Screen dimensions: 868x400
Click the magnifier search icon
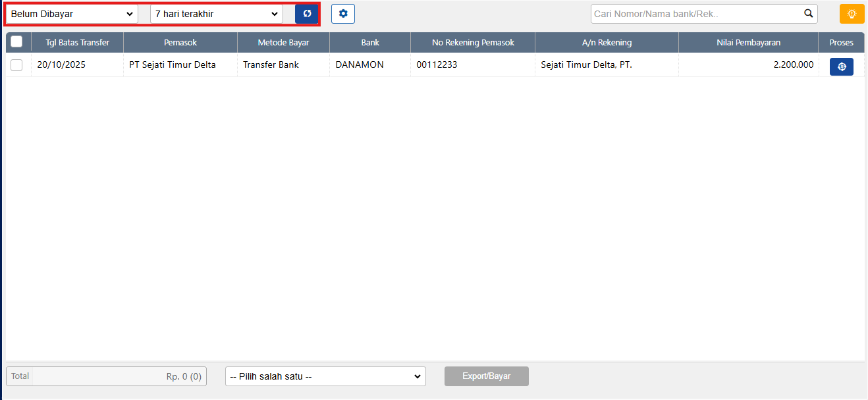808,14
